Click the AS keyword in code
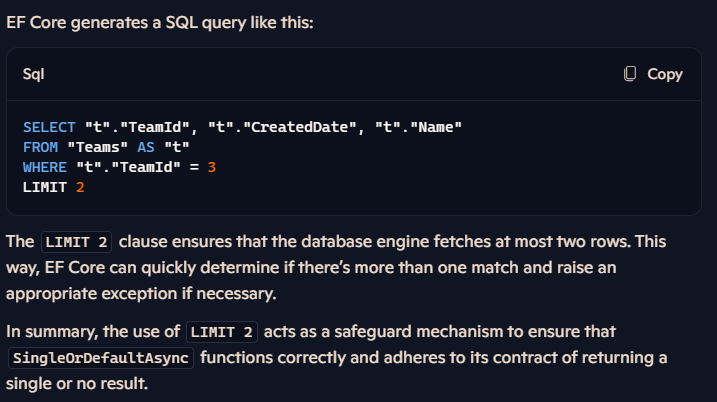The width and height of the screenshot is (717, 402). pos(146,147)
